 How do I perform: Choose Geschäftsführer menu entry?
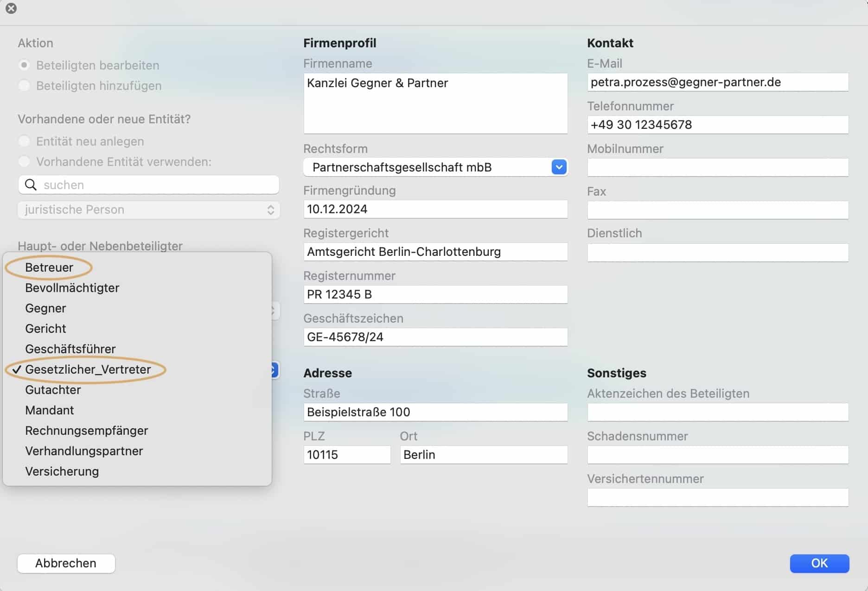137,349
